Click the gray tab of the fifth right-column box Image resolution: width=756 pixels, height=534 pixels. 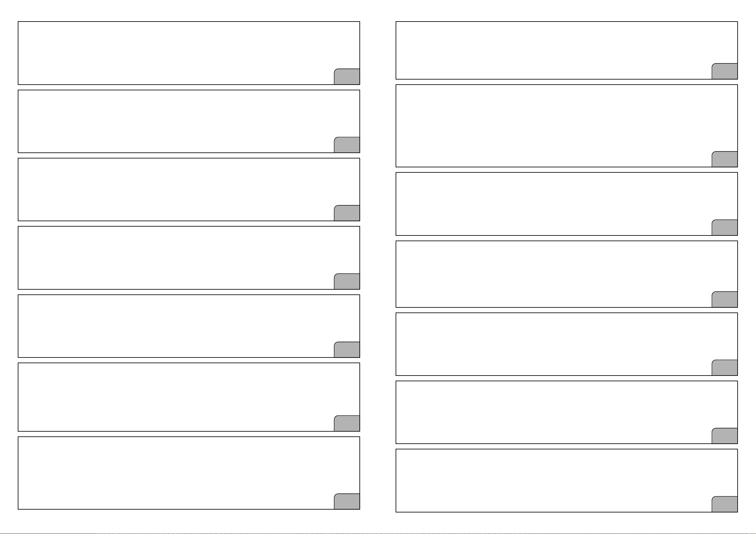[x=724, y=368]
